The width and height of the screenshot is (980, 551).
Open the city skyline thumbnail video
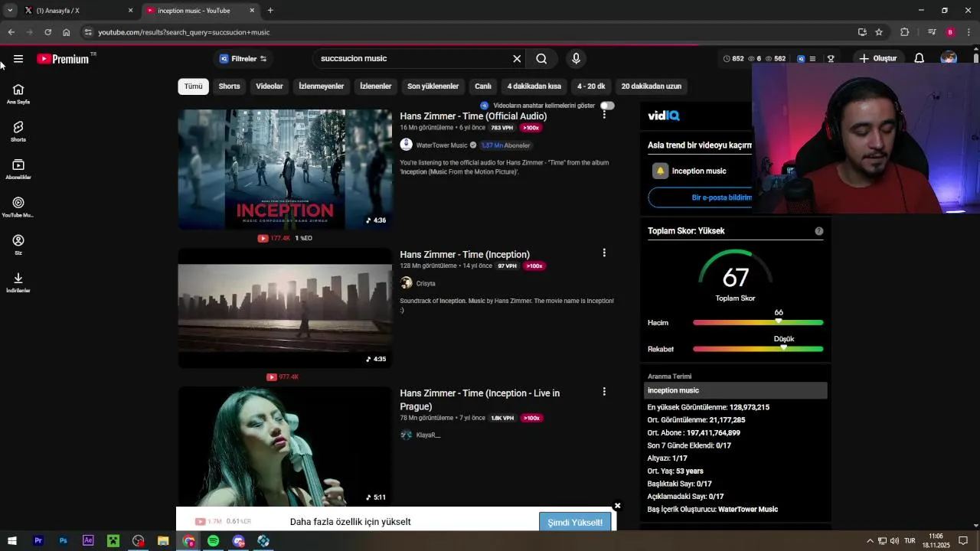tap(285, 308)
